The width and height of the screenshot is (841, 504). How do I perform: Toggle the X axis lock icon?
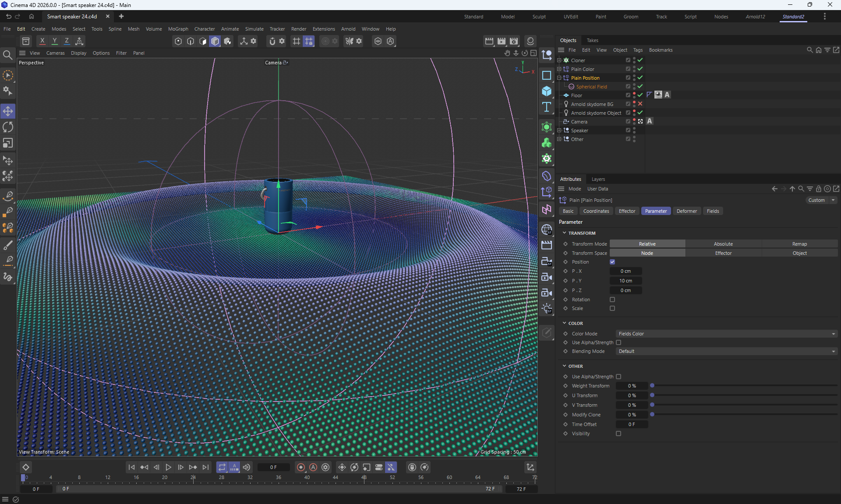[x=42, y=41]
